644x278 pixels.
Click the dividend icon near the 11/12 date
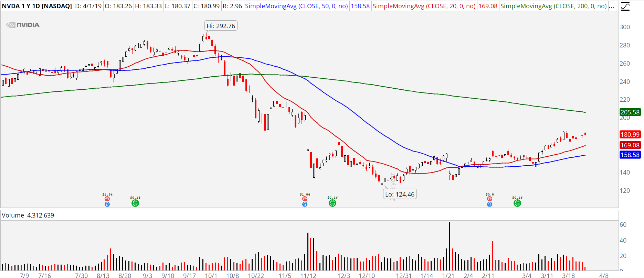pos(332,203)
